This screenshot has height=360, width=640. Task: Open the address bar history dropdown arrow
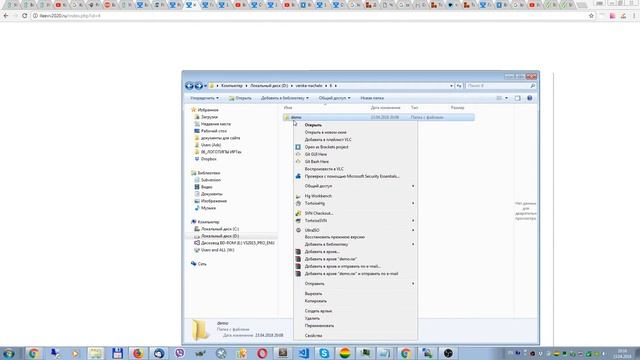[451, 86]
